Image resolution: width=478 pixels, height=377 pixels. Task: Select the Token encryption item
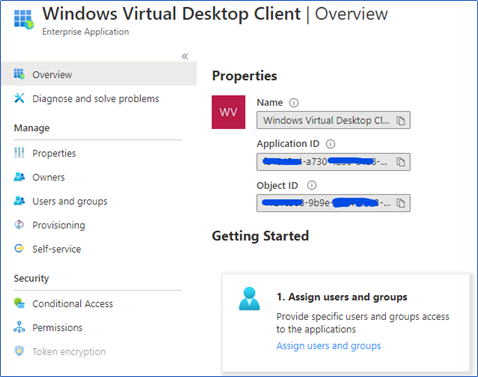tap(69, 352)
